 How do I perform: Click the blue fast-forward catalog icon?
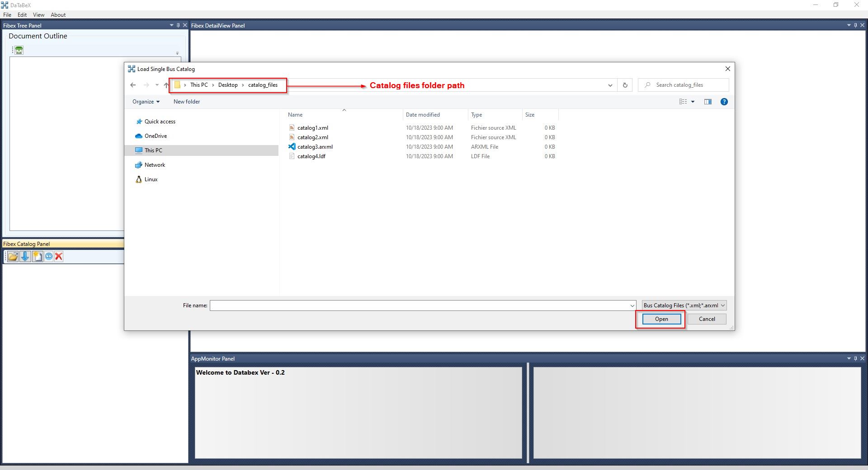[49, 257]
